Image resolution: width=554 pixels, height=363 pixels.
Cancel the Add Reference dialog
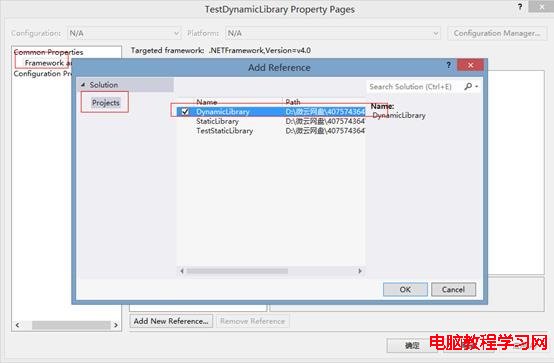(x=453, y=289)
